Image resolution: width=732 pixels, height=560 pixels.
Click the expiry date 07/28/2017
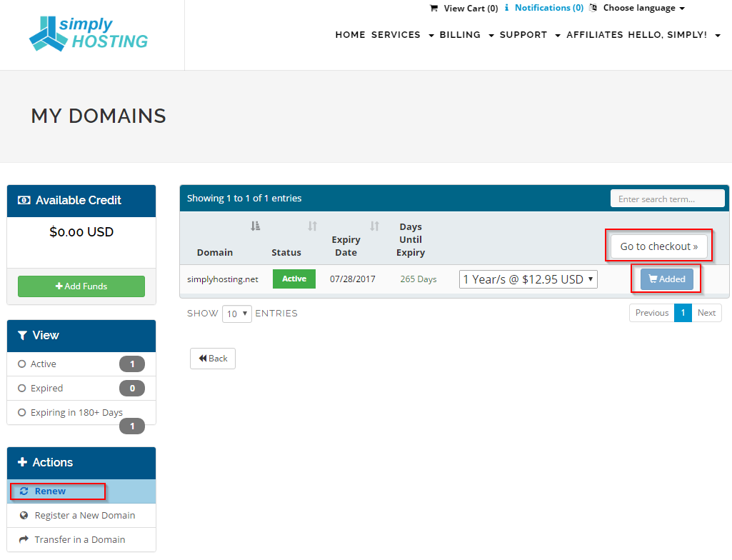point(353,279)
